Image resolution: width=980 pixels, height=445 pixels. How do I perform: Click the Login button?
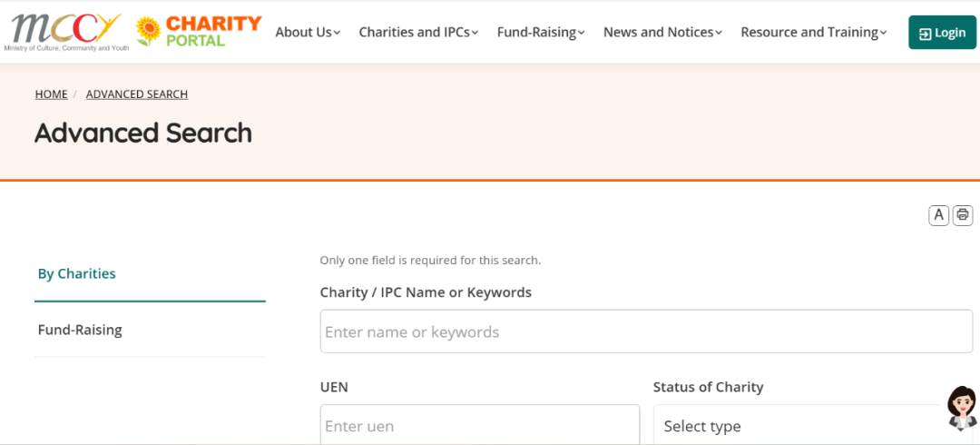click(942, 33)
